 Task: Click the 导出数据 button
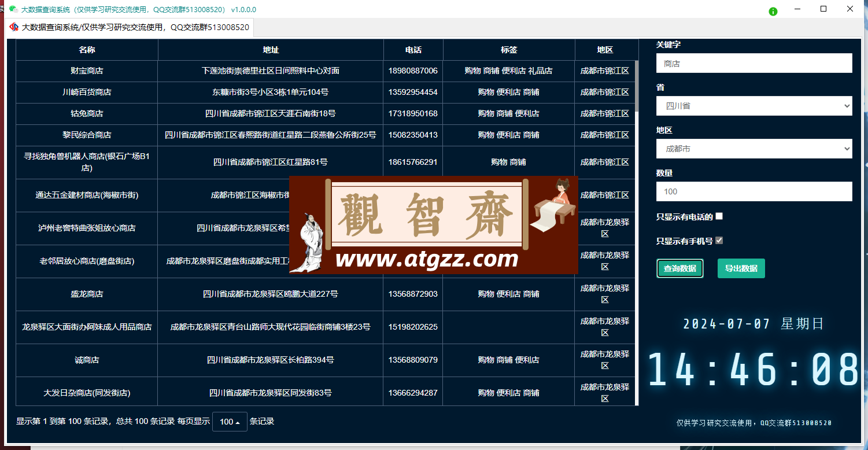tap(741, 268)
